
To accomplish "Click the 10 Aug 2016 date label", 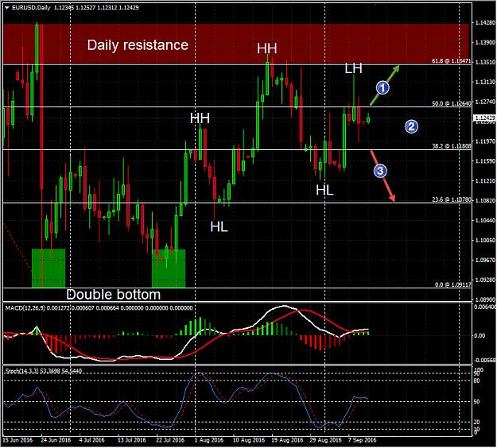I will pos(249,440).
